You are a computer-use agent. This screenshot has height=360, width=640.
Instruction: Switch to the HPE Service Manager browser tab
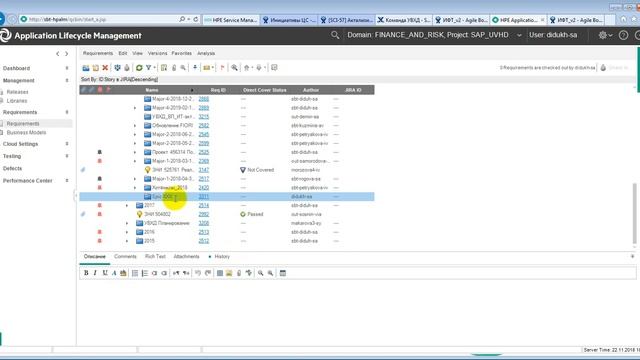pyautogui.click(x=231, y=20)
